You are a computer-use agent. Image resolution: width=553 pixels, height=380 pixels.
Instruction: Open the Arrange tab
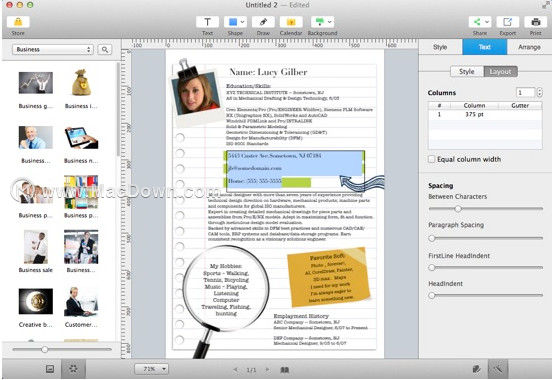529,47
